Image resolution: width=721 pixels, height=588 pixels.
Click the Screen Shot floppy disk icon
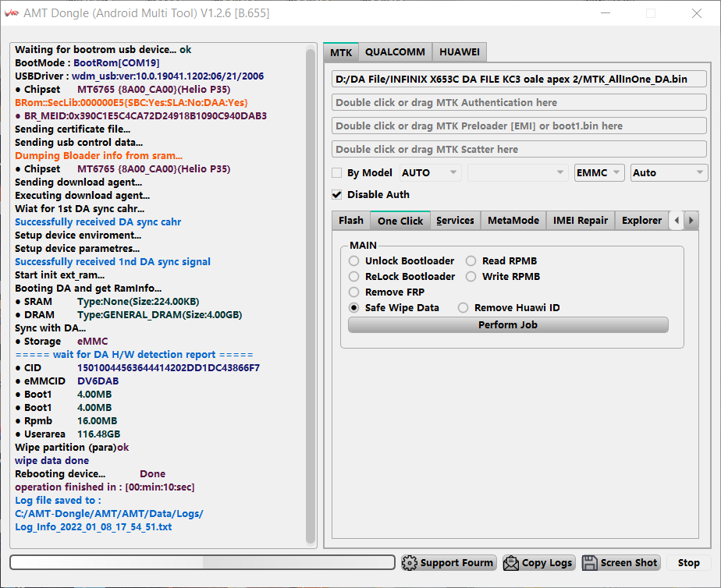[x=590, y=563]
